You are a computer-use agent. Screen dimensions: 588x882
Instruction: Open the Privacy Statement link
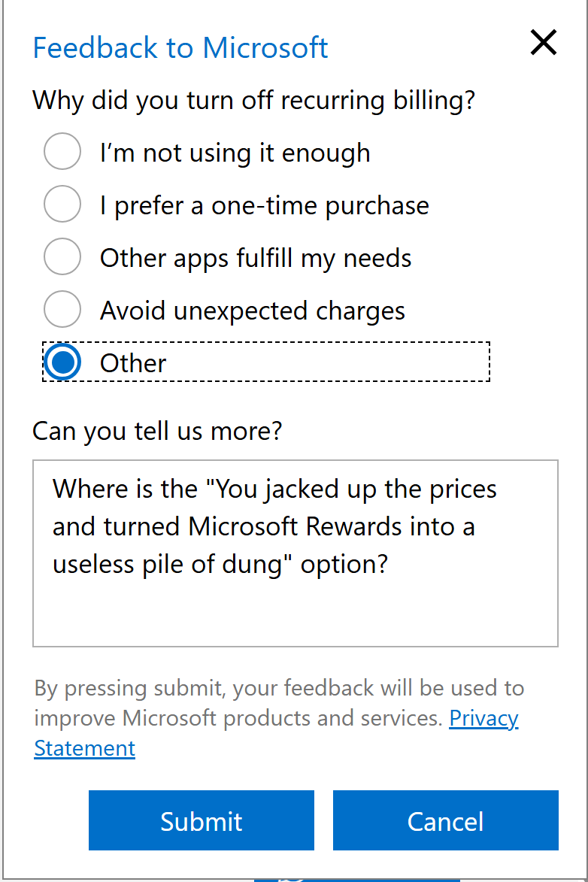(483, 718)
